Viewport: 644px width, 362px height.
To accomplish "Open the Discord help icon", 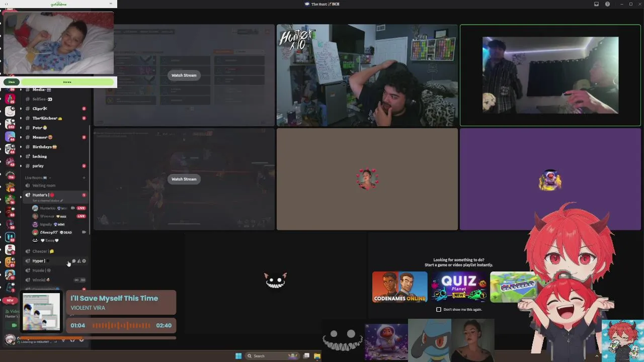I will click(x=608, y=4).
